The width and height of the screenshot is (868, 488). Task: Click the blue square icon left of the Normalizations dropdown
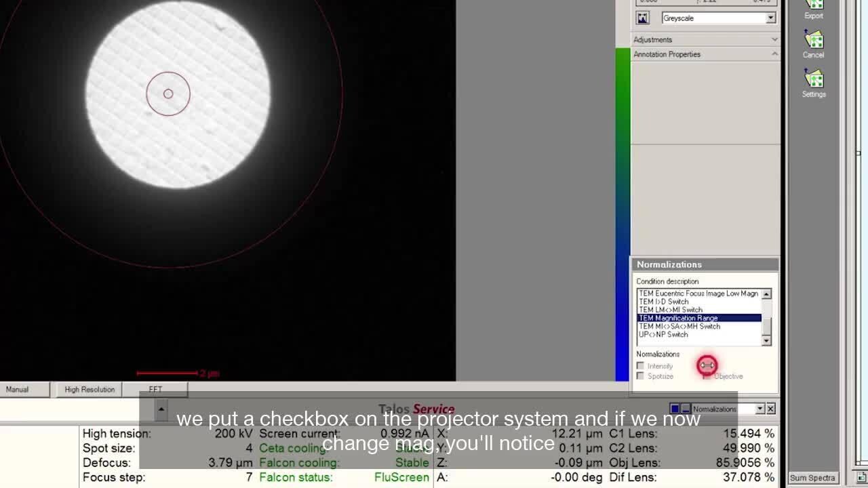click(675, 409)
